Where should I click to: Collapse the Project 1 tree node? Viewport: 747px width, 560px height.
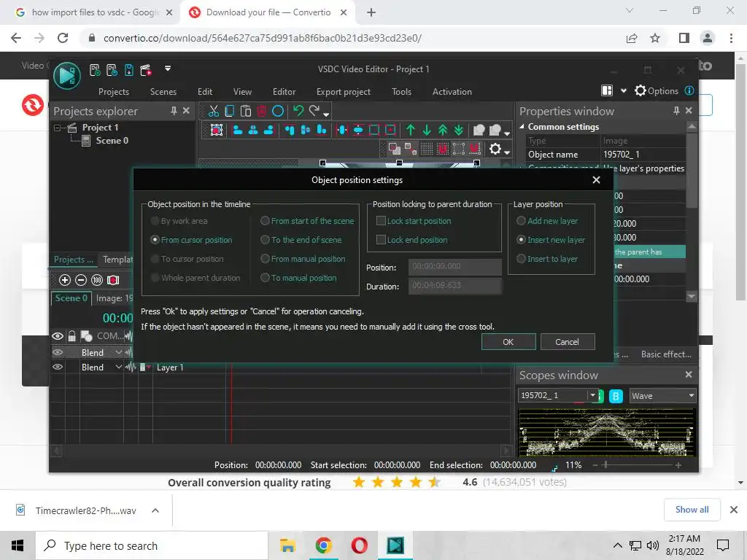pos(58,128)
